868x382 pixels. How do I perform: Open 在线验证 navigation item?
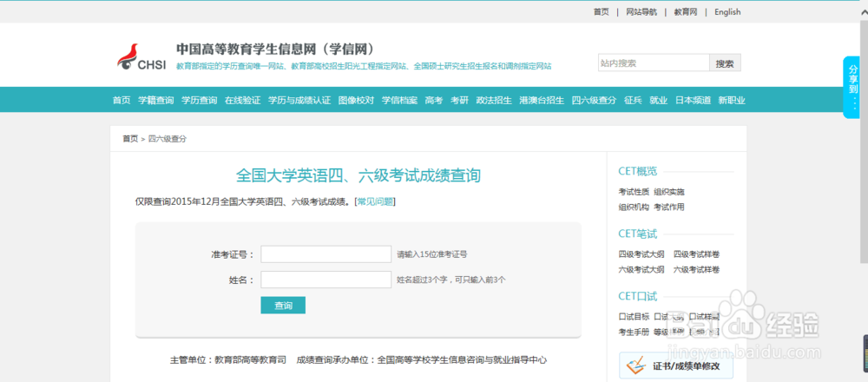point(242,100)
